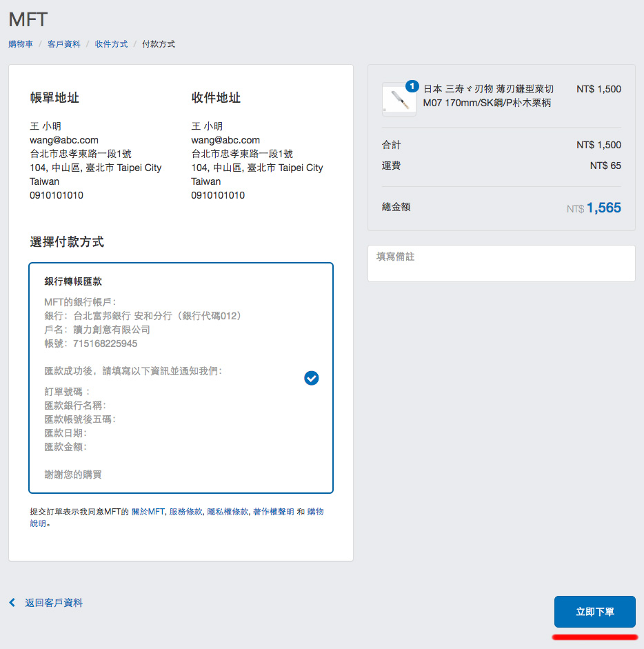Click the 返回客戶資料 link text

[54, 603]
